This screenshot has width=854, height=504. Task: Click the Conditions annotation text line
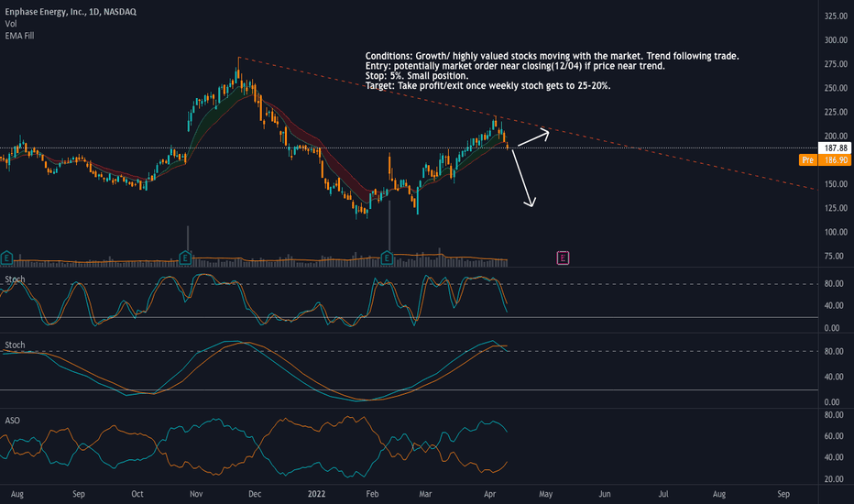(552, 56)
